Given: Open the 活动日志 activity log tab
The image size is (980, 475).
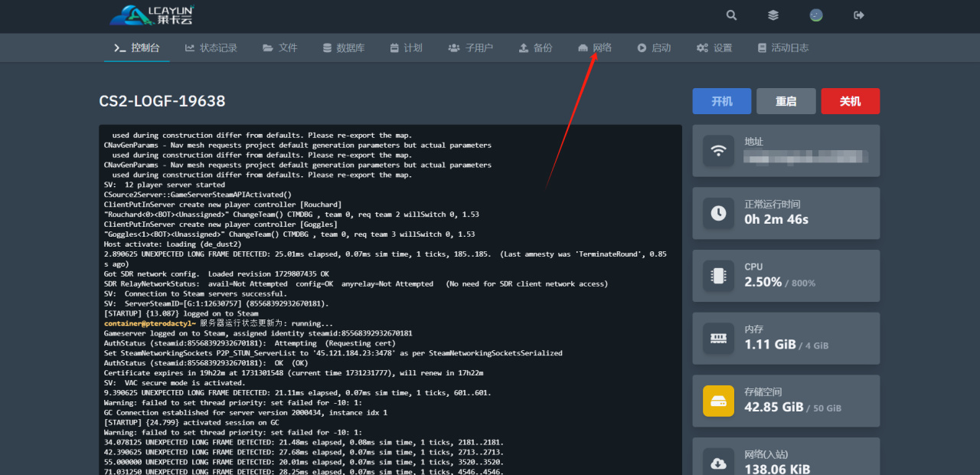Looking at the screenshot, I should (x=782, y=47).
